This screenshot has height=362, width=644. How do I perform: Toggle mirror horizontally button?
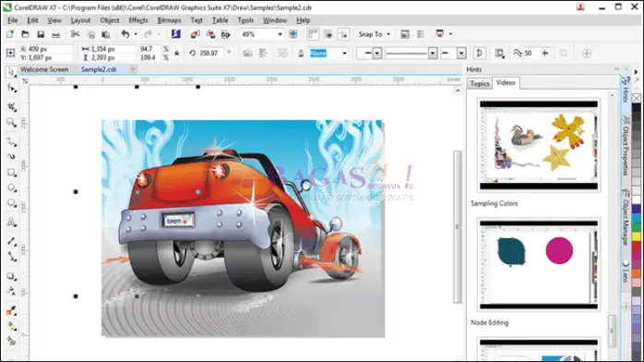pos(247,53)
